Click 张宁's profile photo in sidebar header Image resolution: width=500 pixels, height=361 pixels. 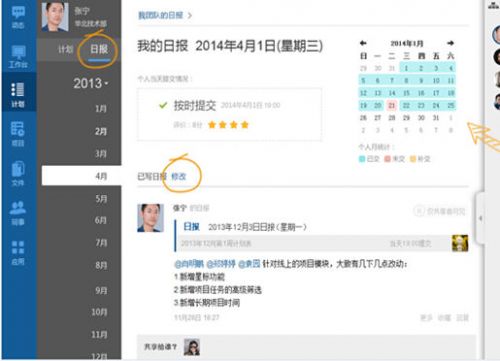click(x=55, y=17)
